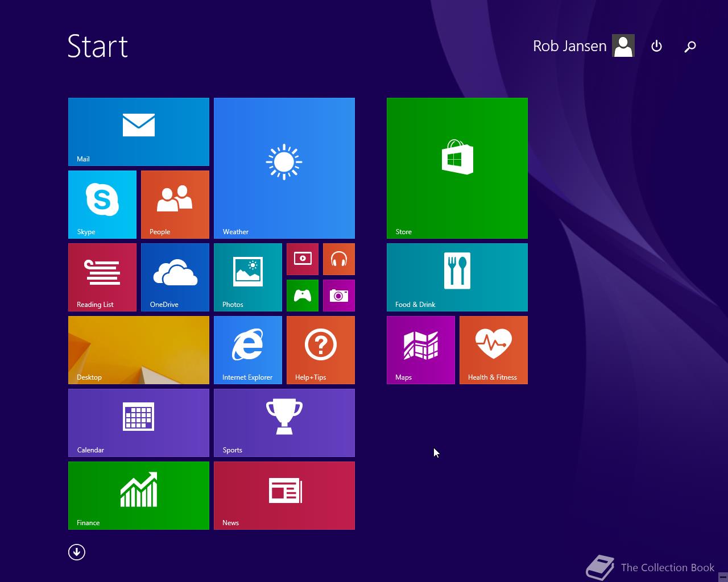Image resolution: width=728 pixels, height=582 pixels.
Task: Open the Mail tile
Action: [x=139, y=132]
